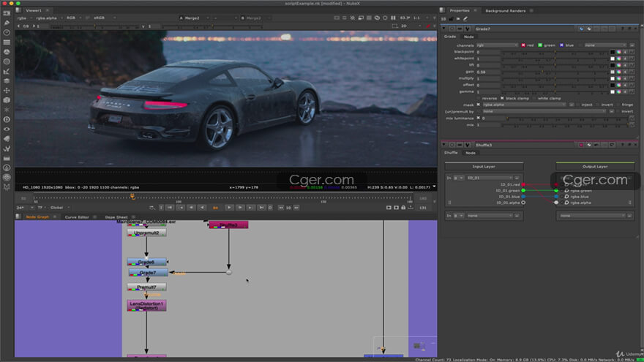Viewport: 644px width, 362px height.
Task: Open the Views nodes eye icon
Action: [7, 129]
